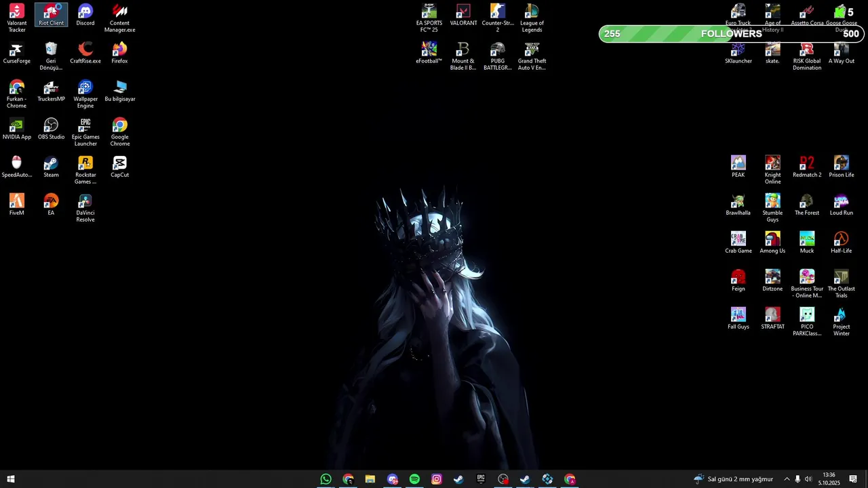Screen dimensions: 868x488
Task: Open Epic Games Launcher desktop shortcut
Action: 85,132
